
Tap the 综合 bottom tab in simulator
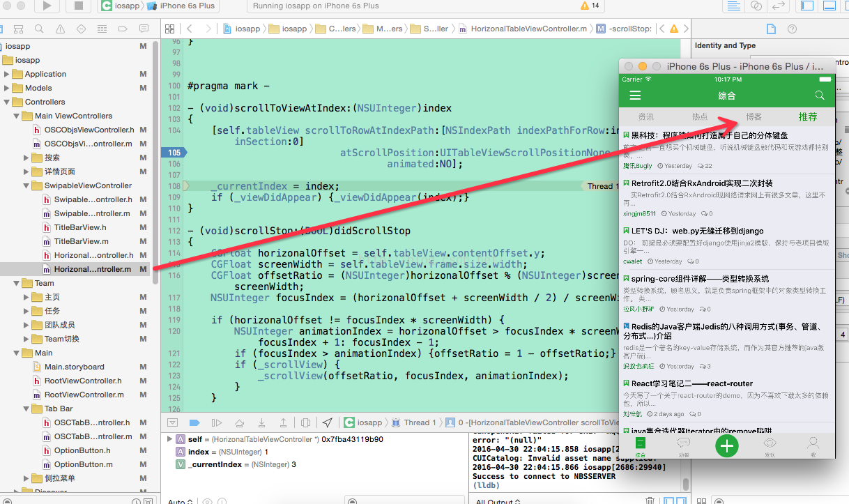(640, 445)
